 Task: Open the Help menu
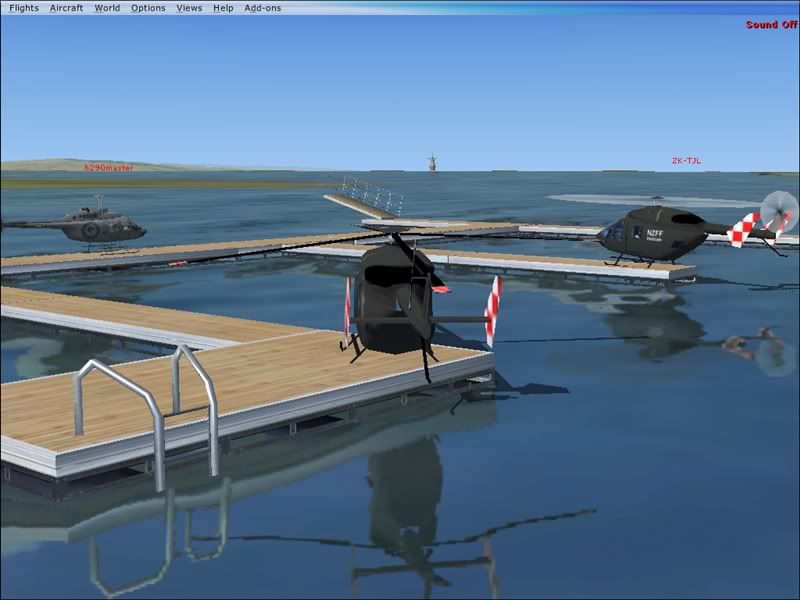(223, 8)
